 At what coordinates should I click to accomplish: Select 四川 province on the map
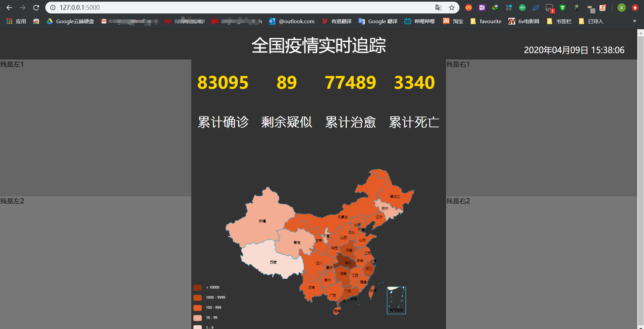click(319, 263)
